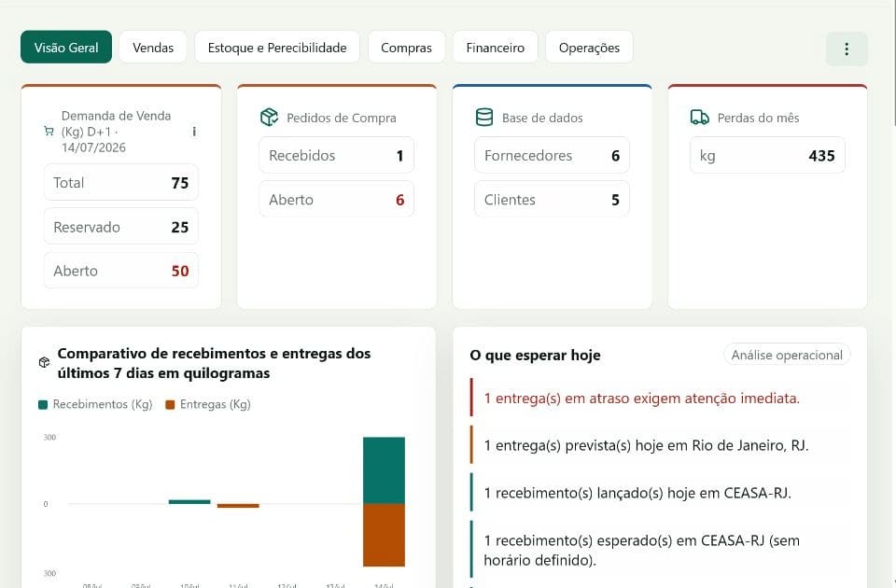This screenshot has height=588, width=896.
Task: Switch to the Visão Geral tab
Action: 66,48
